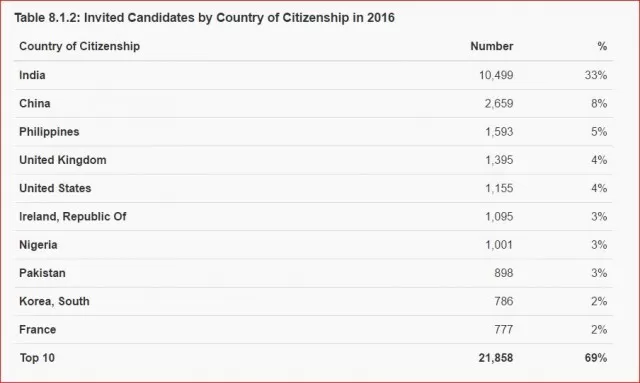Click the % column header

602,46
